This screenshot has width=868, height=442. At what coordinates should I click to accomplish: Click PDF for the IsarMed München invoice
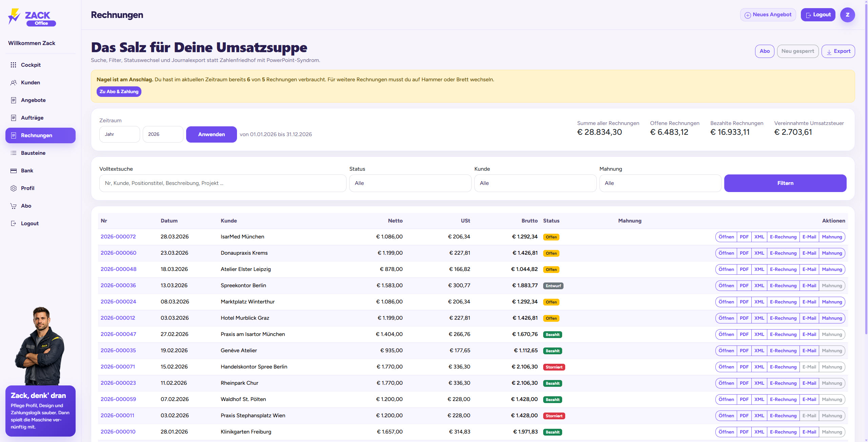tap(744, 237)
